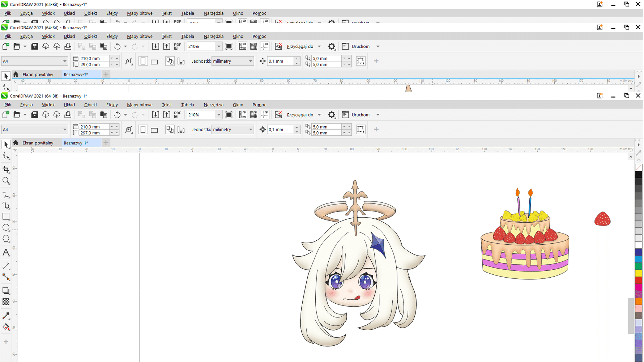The width and height of the screenshot is (644, 362).
Task: Publish the document to PDF
Action: (x=177, y=114)
